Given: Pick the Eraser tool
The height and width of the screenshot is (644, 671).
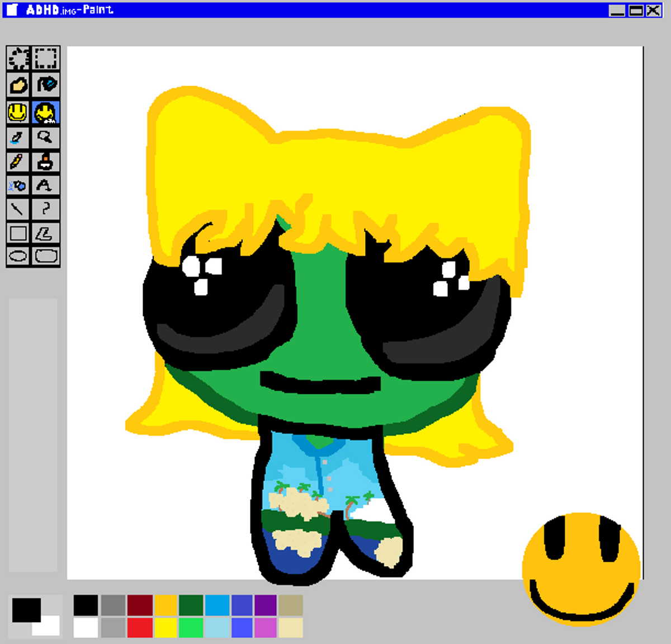Looking at the screenshot, I should click(x=18, y=85).
